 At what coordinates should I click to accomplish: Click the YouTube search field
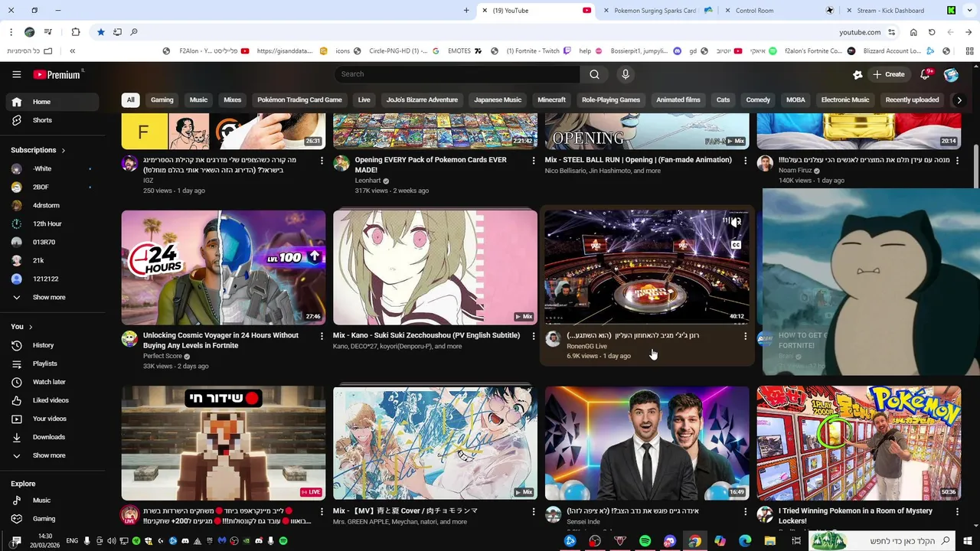tap(456, 74)
